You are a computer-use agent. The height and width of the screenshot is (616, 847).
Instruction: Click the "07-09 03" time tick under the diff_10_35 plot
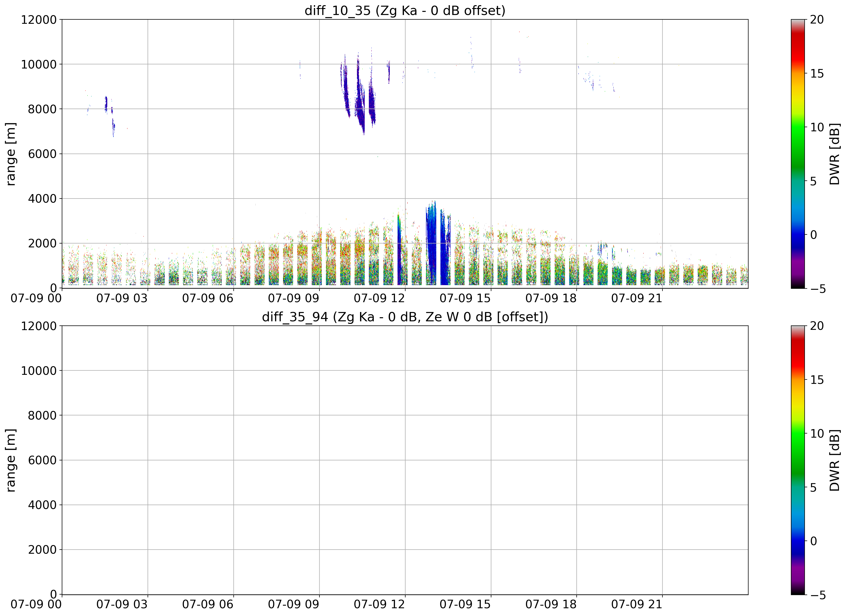point(122,298)
